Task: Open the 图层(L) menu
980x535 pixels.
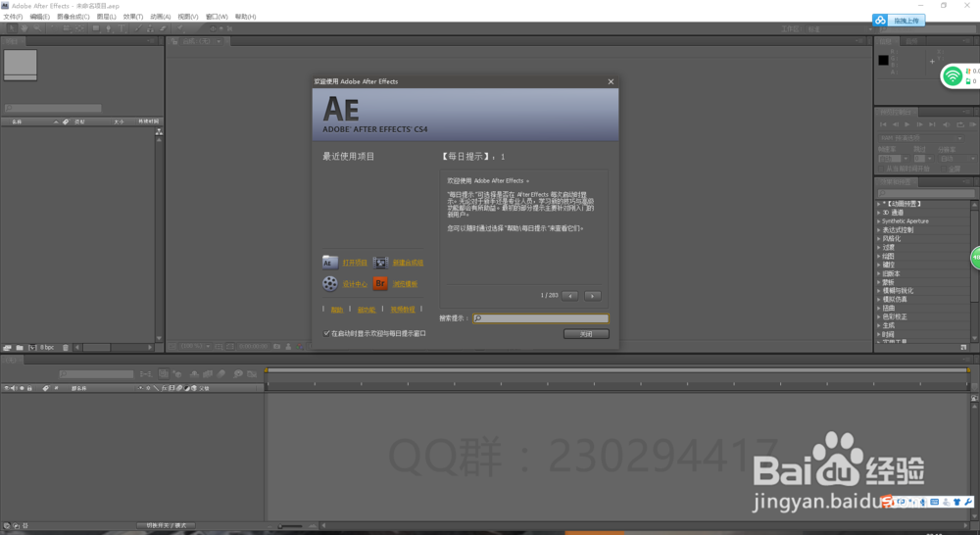Action: click(106, 17)
